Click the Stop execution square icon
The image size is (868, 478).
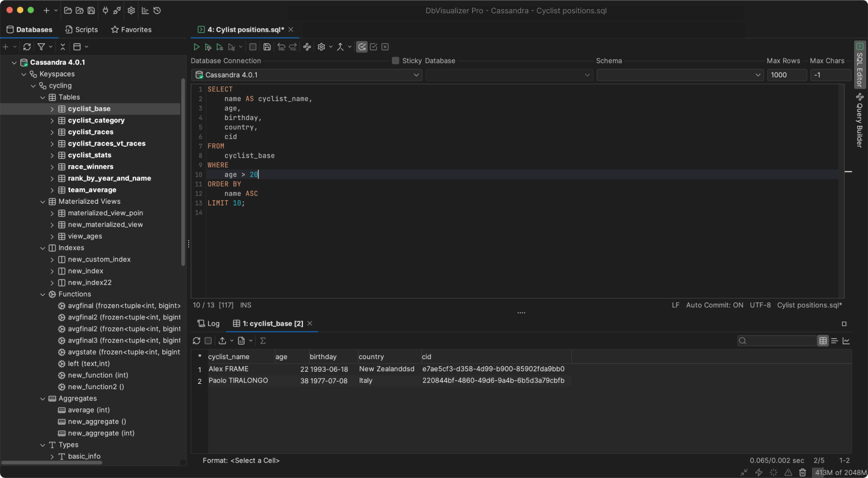click(x=253, y=47)
